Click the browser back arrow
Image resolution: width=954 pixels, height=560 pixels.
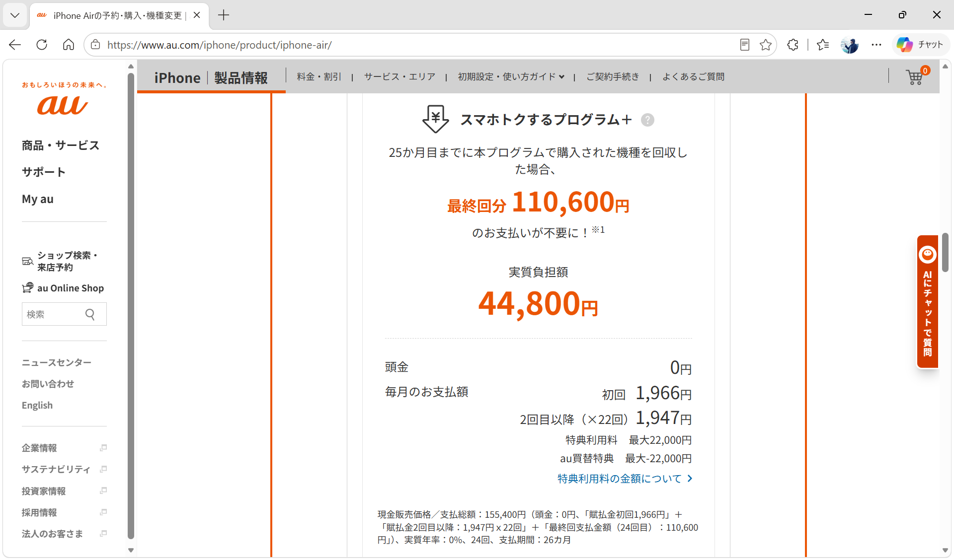(x=15, y=45)
